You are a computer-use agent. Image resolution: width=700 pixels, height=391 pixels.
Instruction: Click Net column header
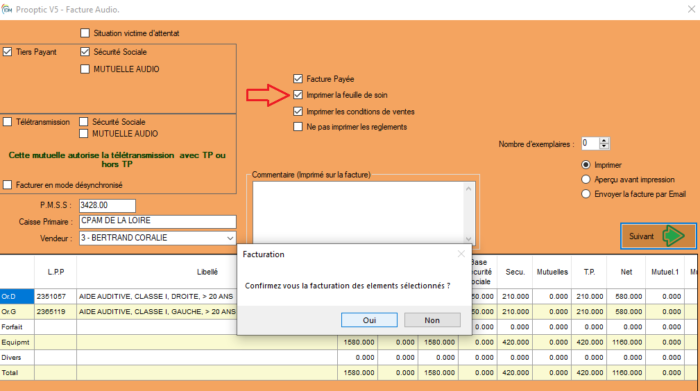coord(626,272)
